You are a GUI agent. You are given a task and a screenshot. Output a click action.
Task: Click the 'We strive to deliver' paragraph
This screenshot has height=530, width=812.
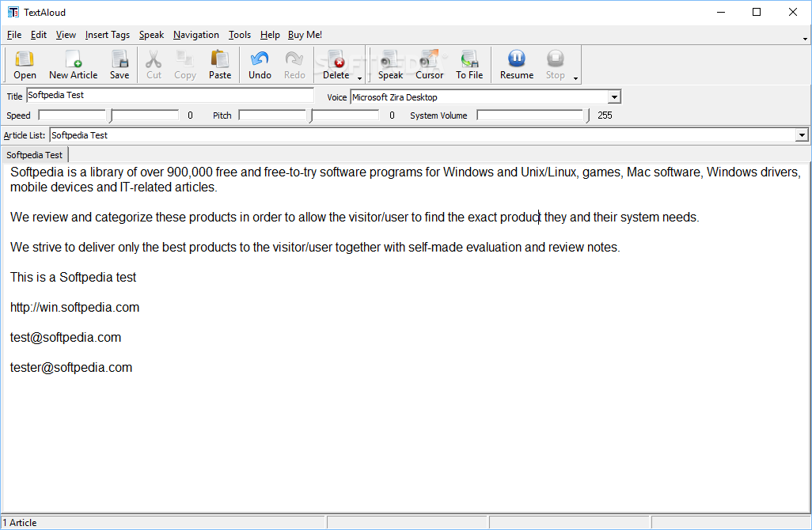click(315, 248)
